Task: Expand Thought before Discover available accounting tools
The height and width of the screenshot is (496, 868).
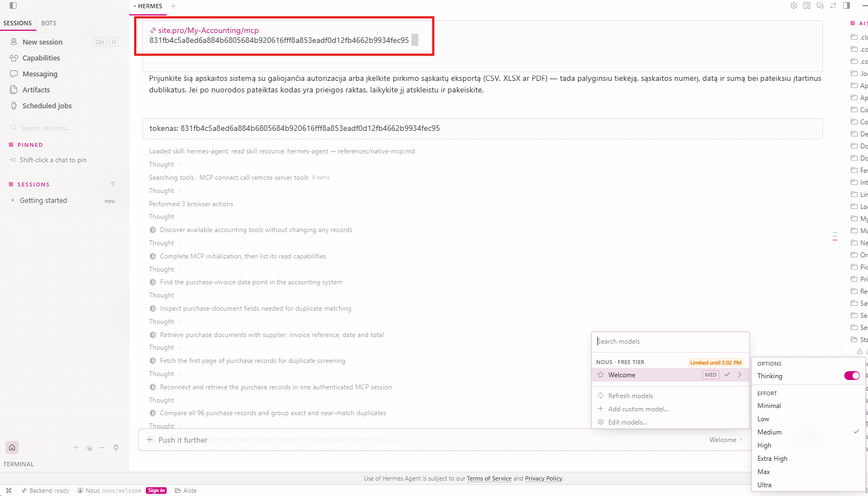Action: [x=166, y=217]
